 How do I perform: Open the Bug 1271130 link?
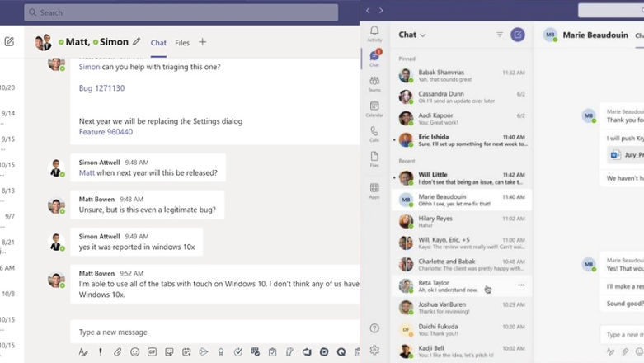coord(101,88)
